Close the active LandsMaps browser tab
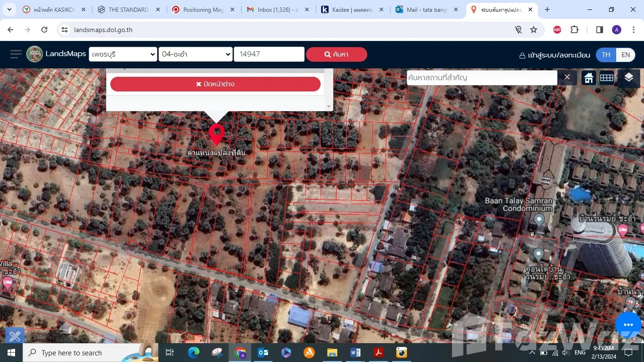Image resolution: width=644 pixels, height=362 pixels. click(530, 9)
